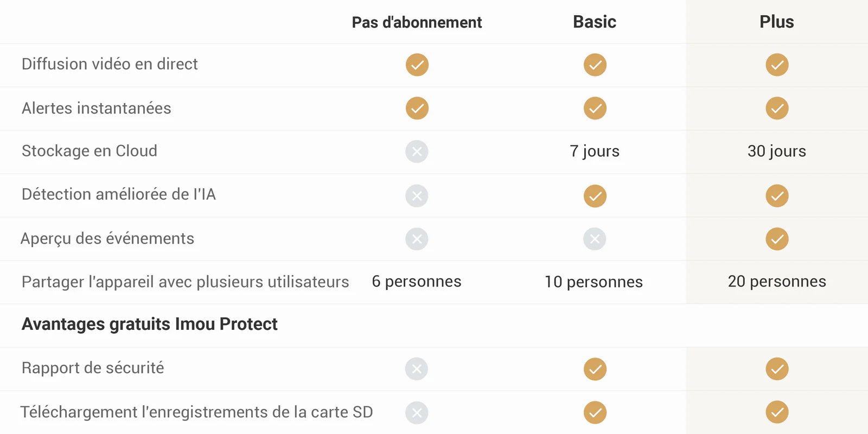This screenshot has width=868, height=434.
Task: Click Plus checkmark for Diffusion vidéo en direct
Action: coord(777,65)
